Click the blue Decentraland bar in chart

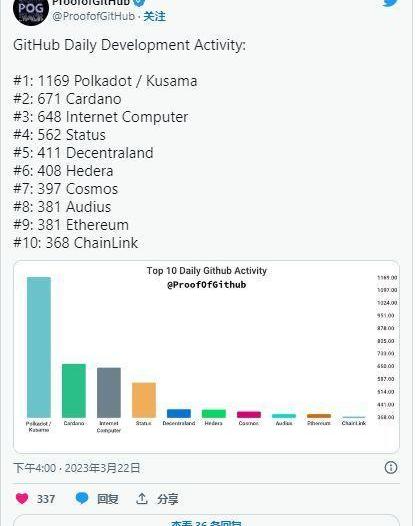point(179,413)
